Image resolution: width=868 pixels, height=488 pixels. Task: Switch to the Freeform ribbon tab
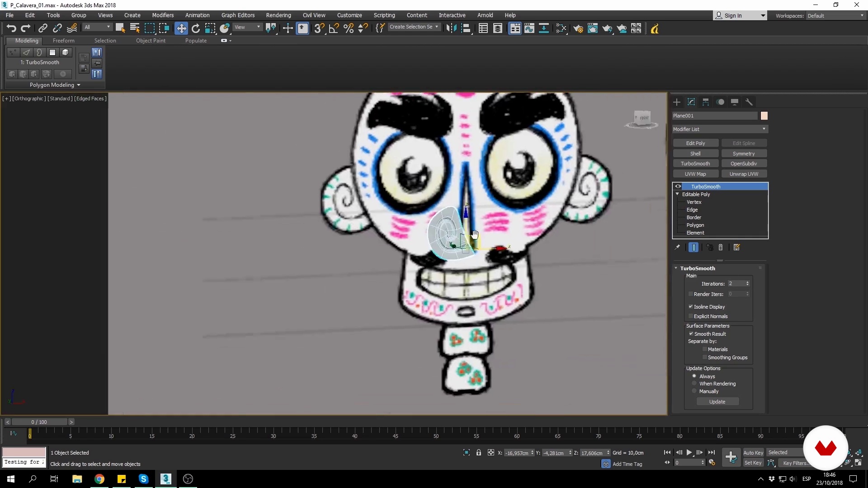tap(63, 41)
